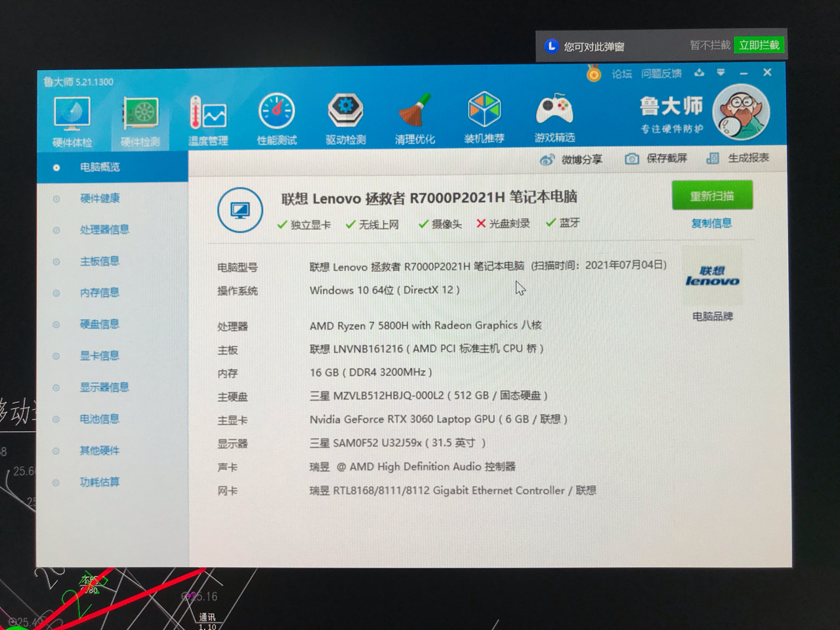
Task: Click 立即拦截 in the popup notification
Action: 759,45
